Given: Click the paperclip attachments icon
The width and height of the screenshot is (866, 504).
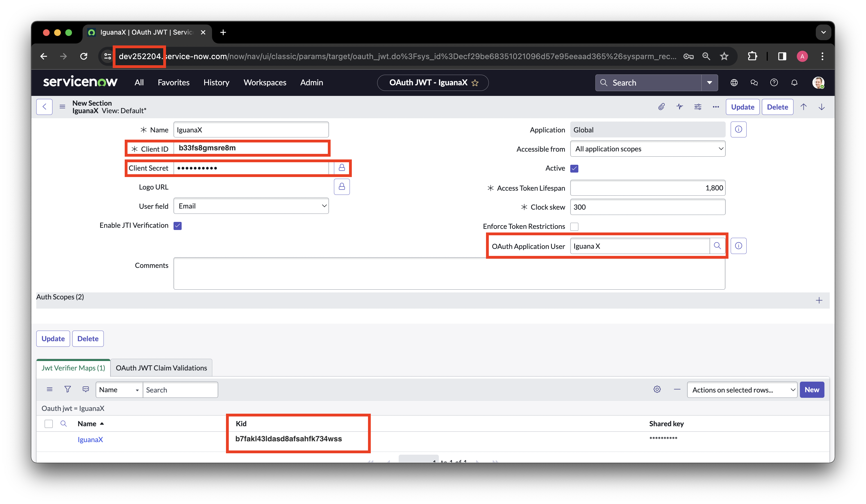Looking at the screenshot, I should click(661, 107).
